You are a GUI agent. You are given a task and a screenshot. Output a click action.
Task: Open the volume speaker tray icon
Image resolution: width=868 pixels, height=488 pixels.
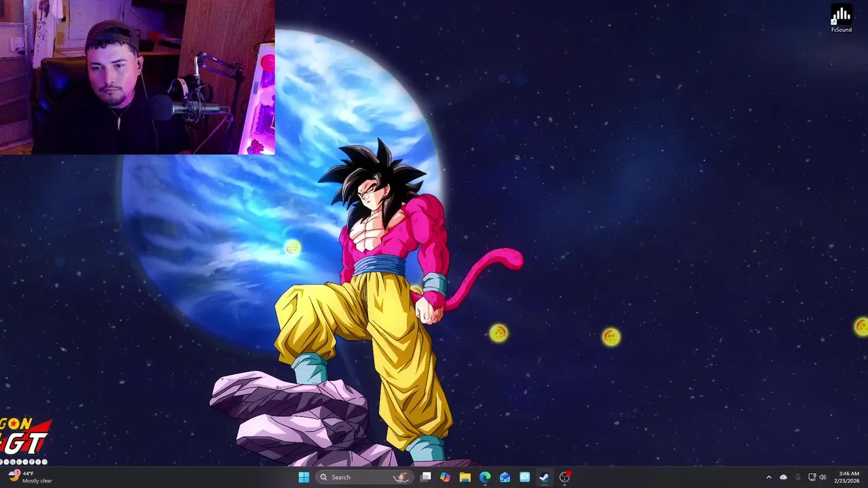[823, 477]
